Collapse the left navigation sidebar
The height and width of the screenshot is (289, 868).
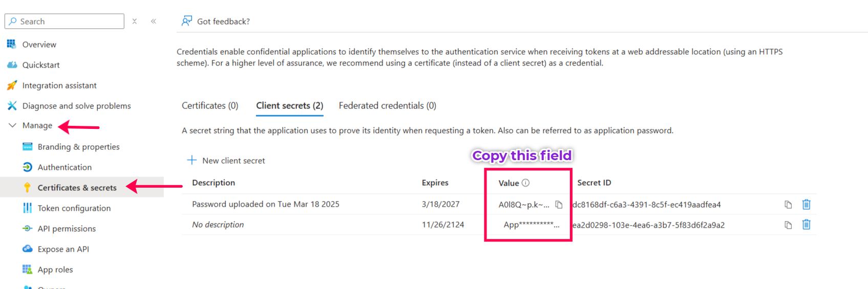click(154, 21)
